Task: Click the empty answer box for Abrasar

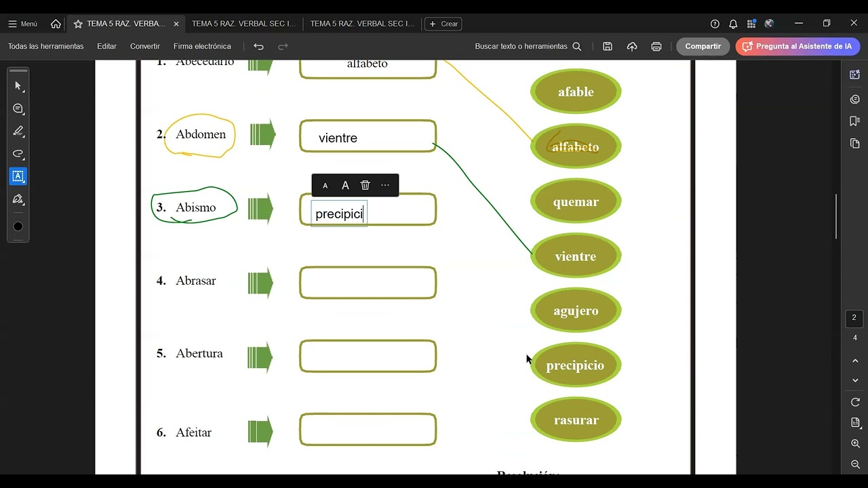Action: click(x=368, y=283)
